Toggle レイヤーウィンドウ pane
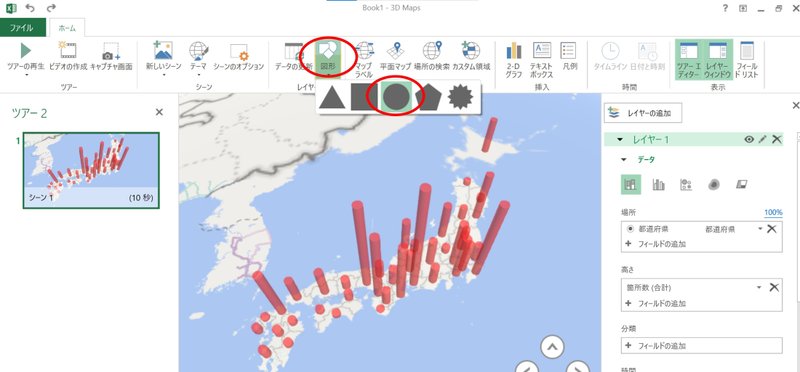This screenshot has width=800, height=372. point(718,59)
